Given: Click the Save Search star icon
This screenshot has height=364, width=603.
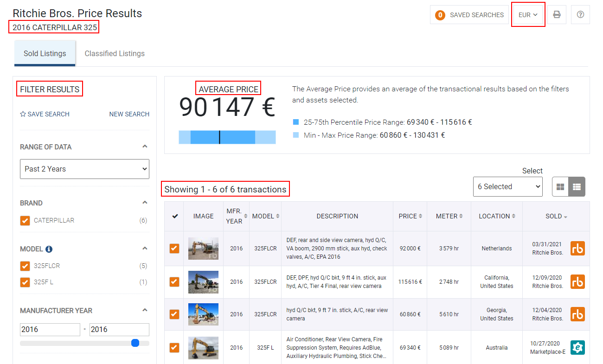Looking at the screenshot, I should click(x=22, y=114).
